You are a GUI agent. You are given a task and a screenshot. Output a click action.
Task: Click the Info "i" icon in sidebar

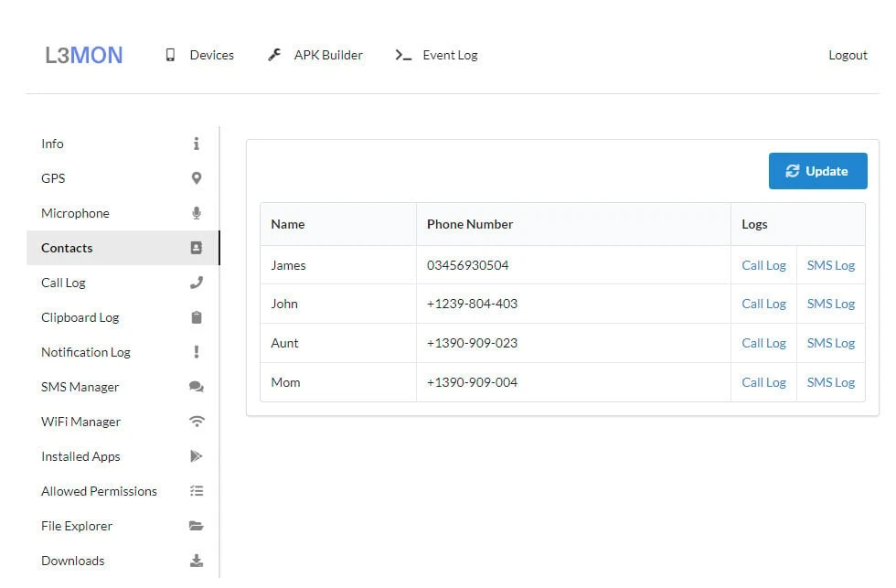(x=196, y=144)
